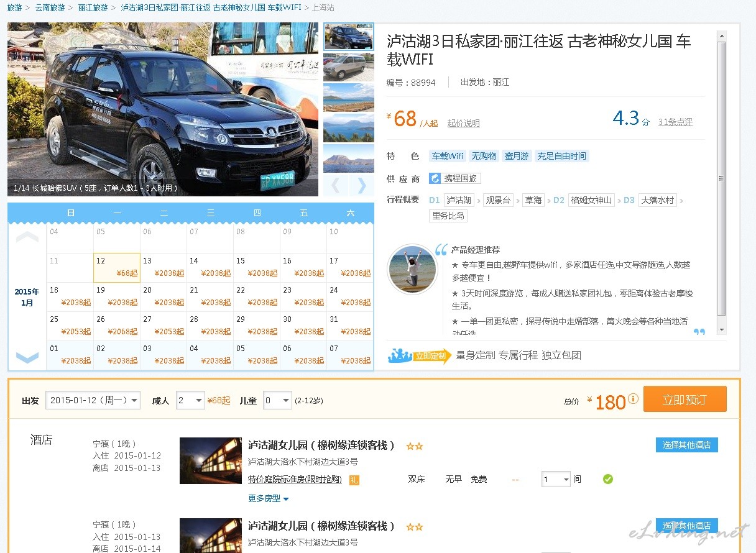Open the 泸沽湖女儿园 hotel for 2015-01-12 check-in
The image size is (756, 553).
321,445
